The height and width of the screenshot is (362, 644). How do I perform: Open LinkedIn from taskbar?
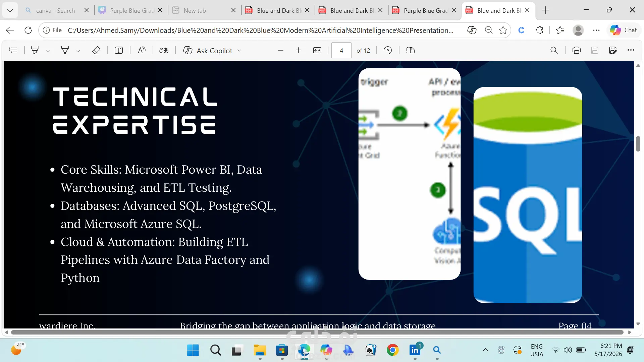point(415,350)
